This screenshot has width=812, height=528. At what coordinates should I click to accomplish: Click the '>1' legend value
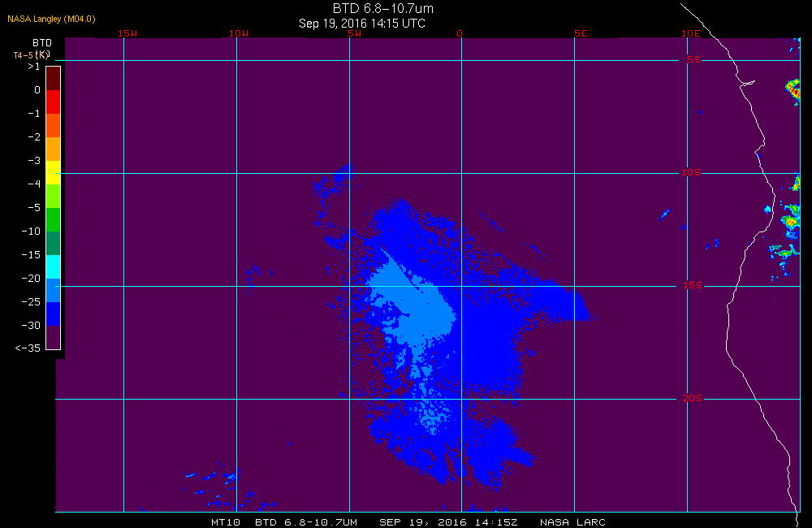(33, 67)
